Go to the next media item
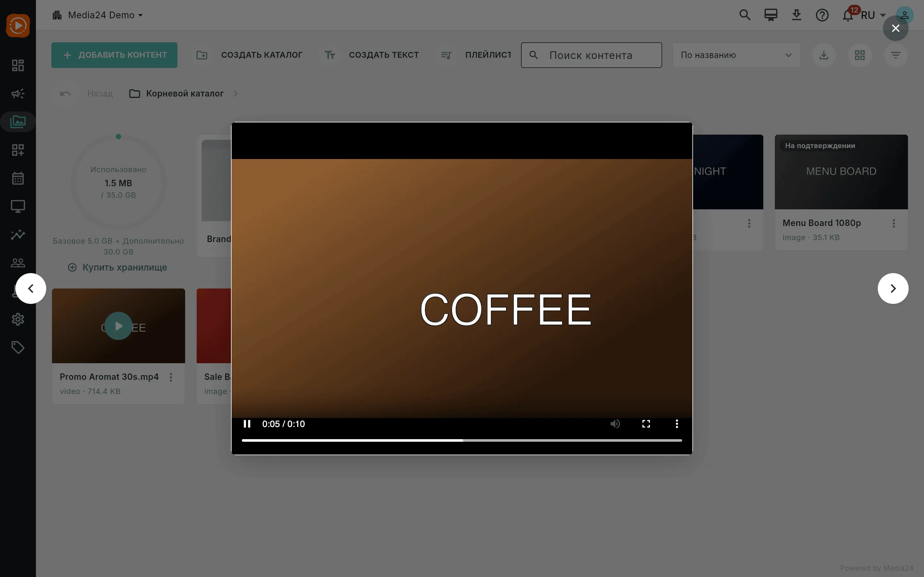Image resolution: width=924 pixels, height=577 pixels. pos(893,288)
